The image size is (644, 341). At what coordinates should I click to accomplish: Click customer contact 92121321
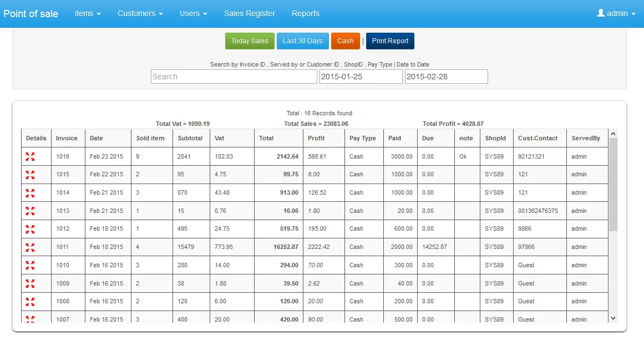[x=531, y=156]
